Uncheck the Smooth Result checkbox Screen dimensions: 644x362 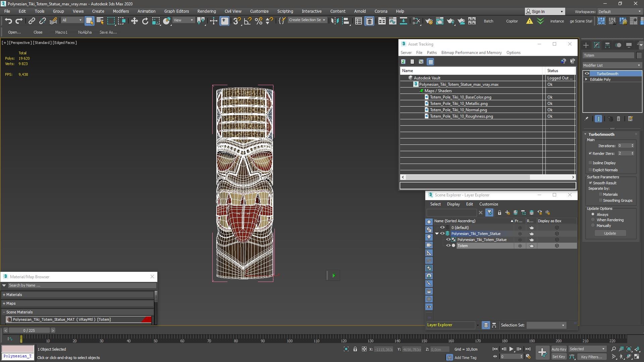click(590, 183)
